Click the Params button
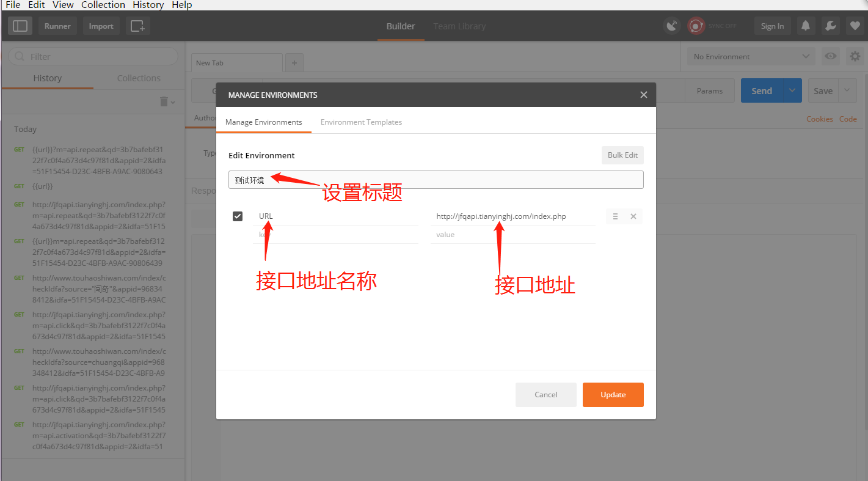Viewport: 868px width, 481px height. (x=710, y=90)
